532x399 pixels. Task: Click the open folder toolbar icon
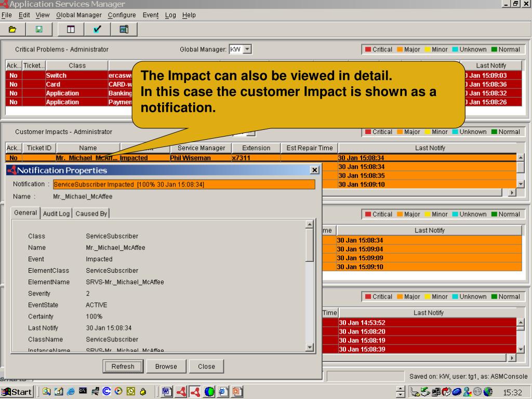pos(12,29)
